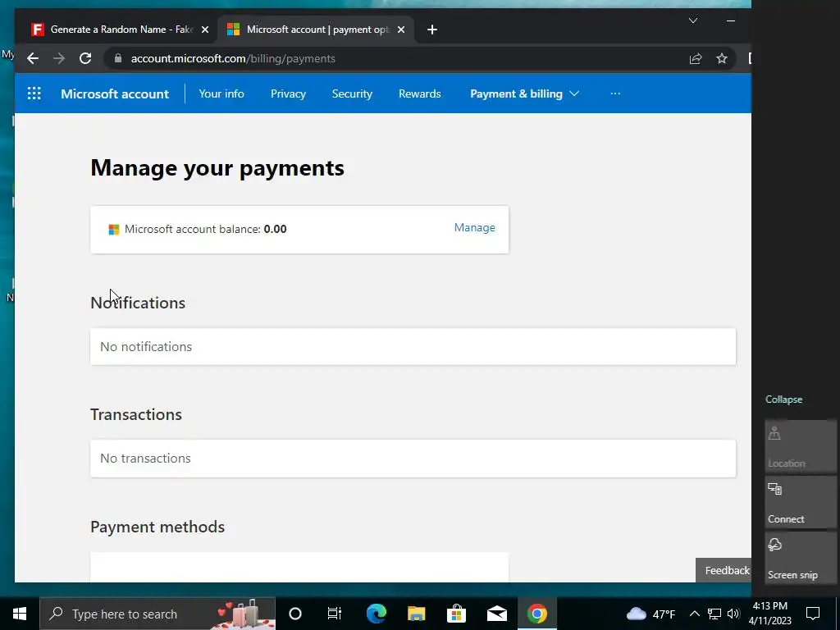Collapse the action center quick actions
Image resolution: width=840 pixels, height=630 pixels.
pyautogui.click(x=783, y=399)
